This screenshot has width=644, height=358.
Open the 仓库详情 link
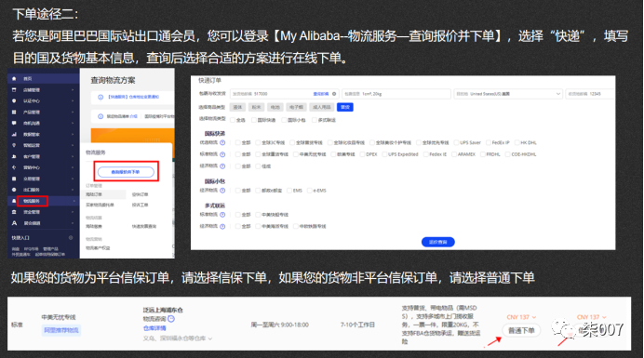[154, 328]
